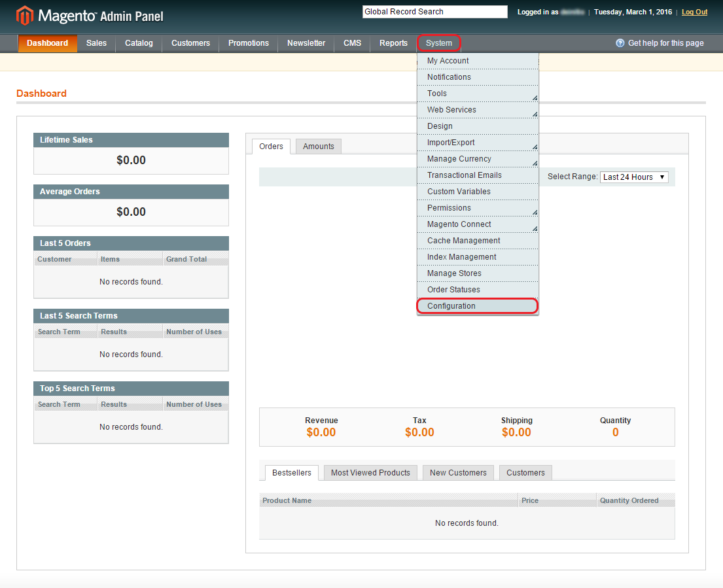The width and height of the screenshot is (723, 588).
Task: Switch to the Customers grid tab
Action: (525, 473)
